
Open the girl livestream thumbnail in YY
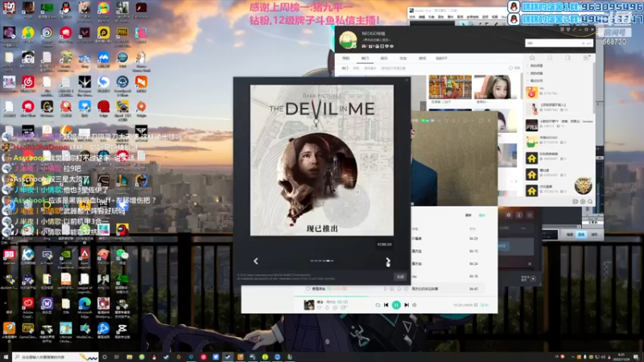[495, 87]
